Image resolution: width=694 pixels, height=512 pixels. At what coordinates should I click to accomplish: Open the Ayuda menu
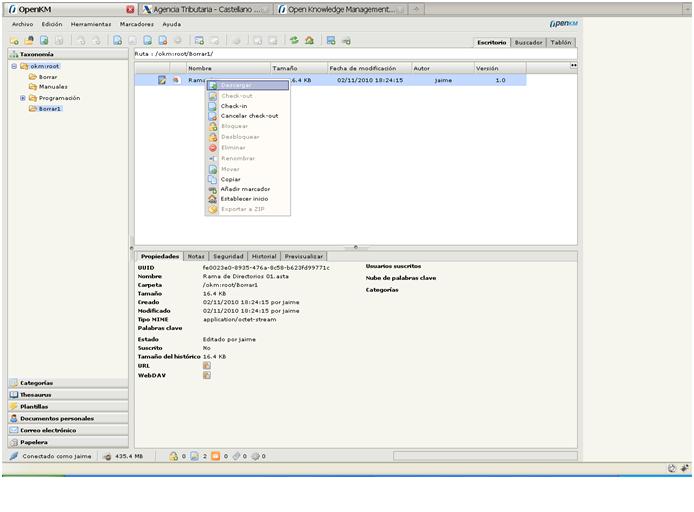171,24
